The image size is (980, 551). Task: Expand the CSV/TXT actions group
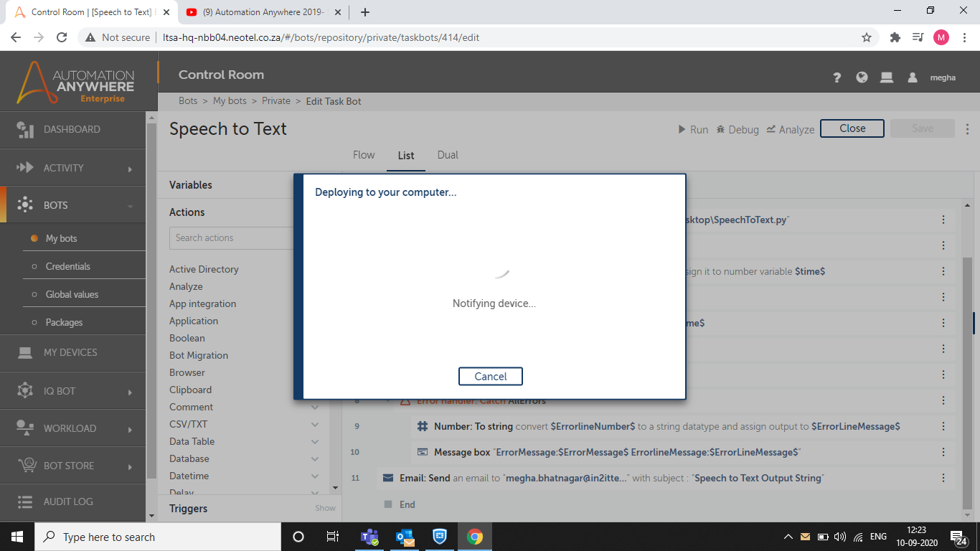(x=315, y=424)
